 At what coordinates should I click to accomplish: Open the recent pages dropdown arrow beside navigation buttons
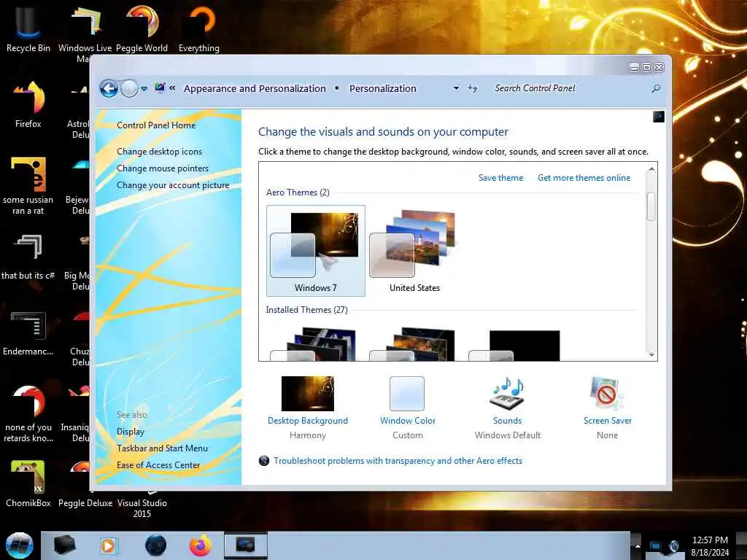click(x=144, y=88)
